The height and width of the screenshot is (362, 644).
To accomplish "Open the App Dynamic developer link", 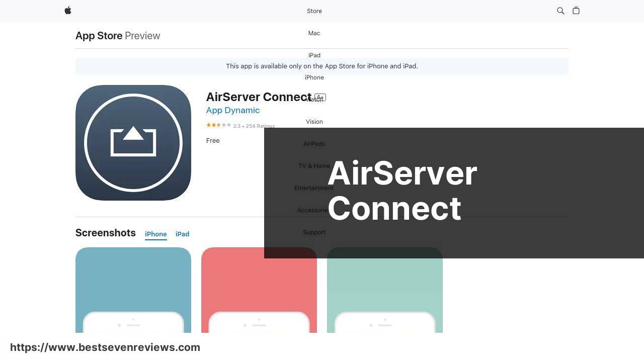I will (x=233, y=110).
